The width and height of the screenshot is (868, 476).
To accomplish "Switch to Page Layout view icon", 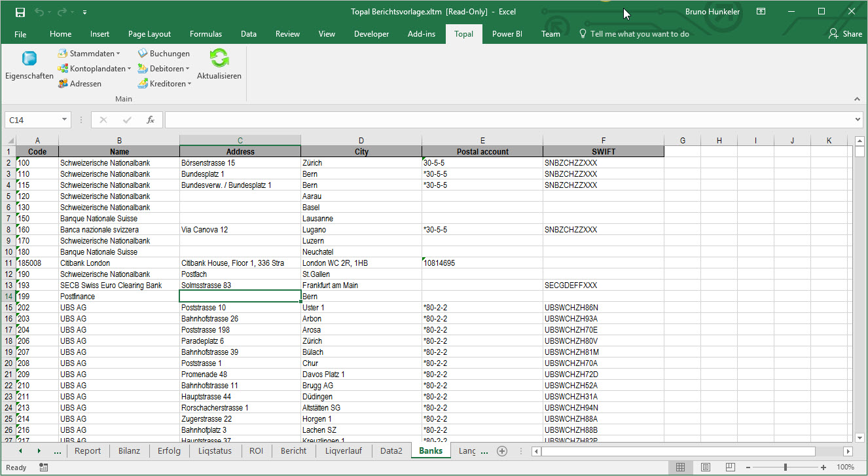I will tap(706, 467).
